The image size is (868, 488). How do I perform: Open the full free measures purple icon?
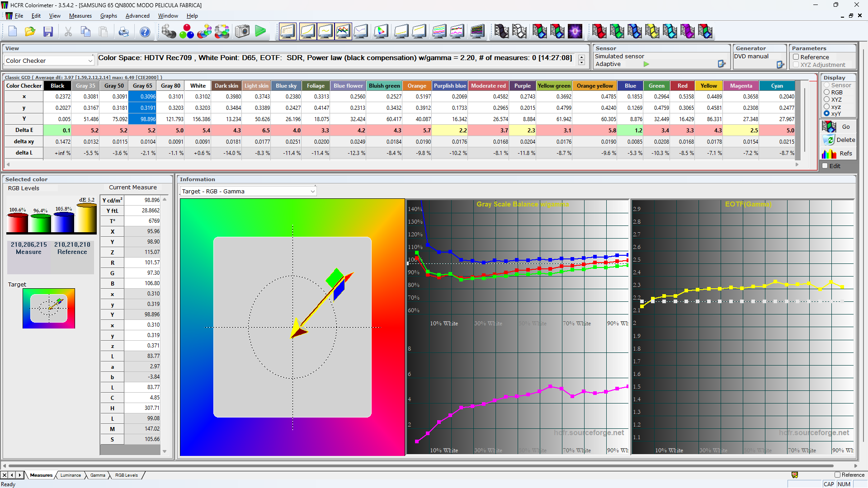575,31
